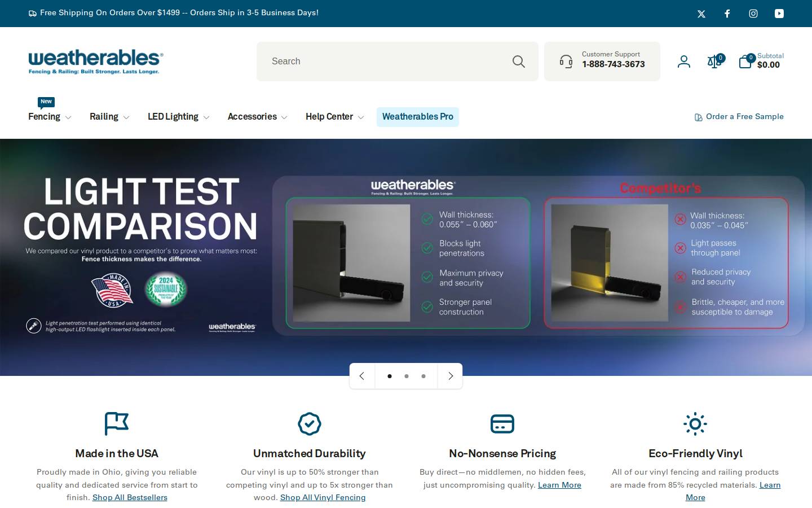Click the New badge above Fencing

(46, 102)
